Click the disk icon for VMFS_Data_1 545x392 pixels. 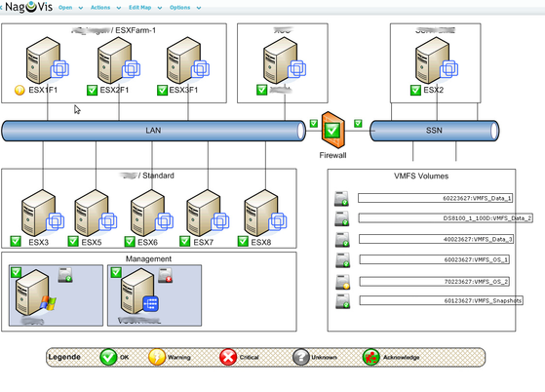pos(341,198)
